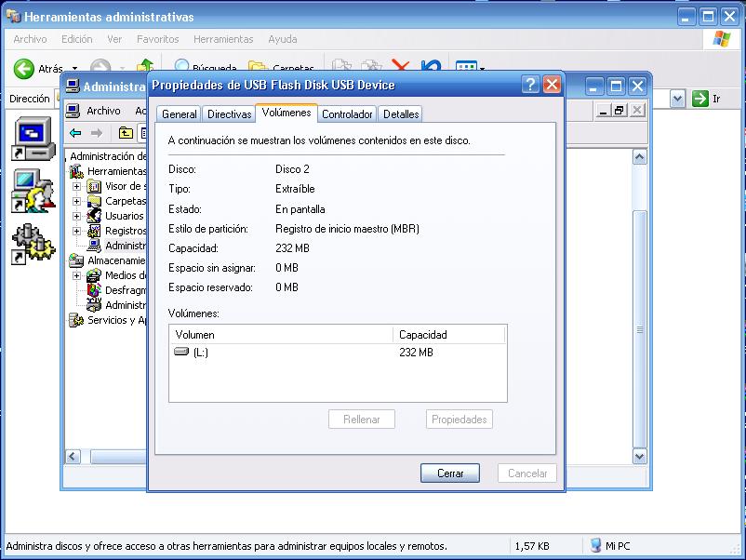The image size is (746, 560).
Task: Open Archivo menu in Administración de equipos window
Action: 103,111
